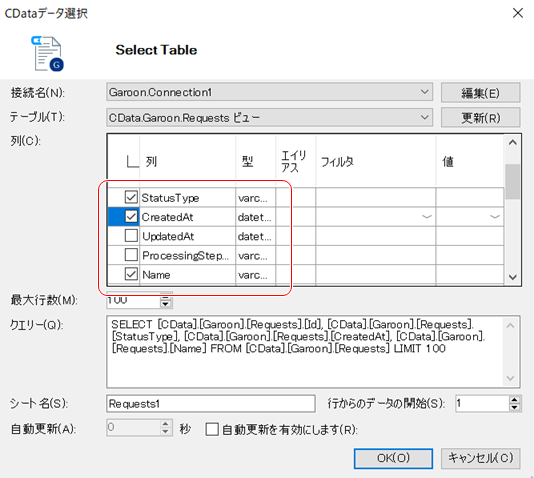
Task: Click the エイリアス column header
Action: 295,161
